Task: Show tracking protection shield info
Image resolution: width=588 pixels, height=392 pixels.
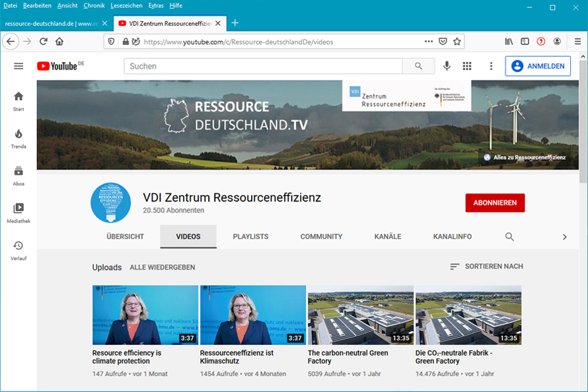Action: [x=111, y=42]
